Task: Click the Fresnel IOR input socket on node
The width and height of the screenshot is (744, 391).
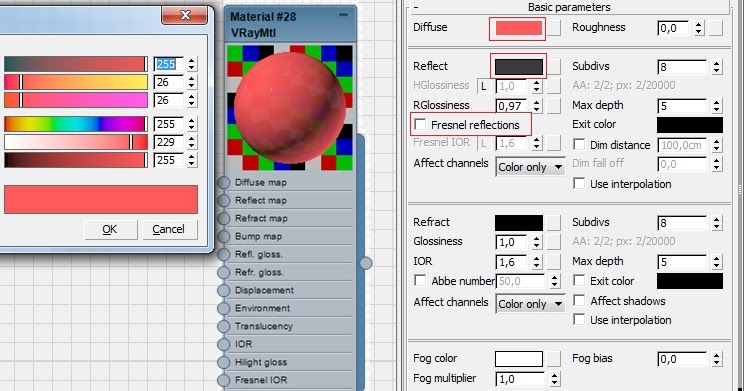Action: coord(223,380)
